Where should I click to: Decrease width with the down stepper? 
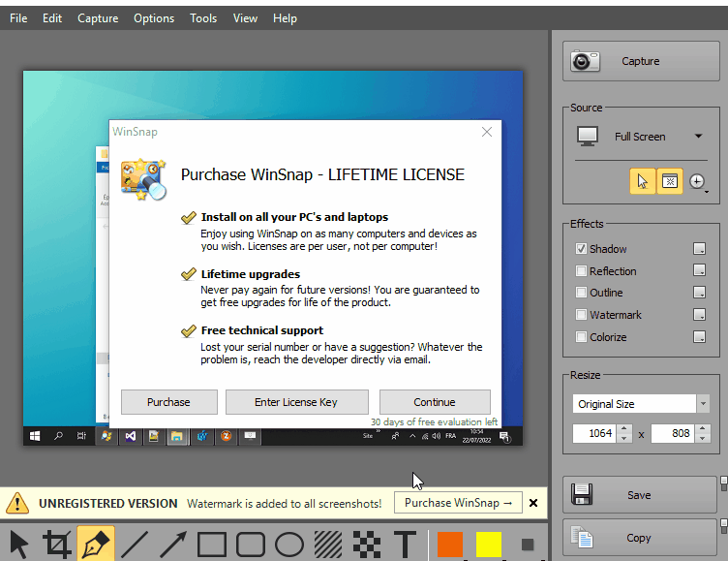pos(624,438)
